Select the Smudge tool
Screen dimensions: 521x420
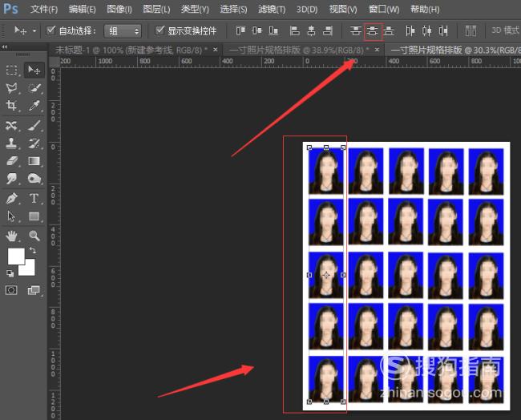pyautogui.click(x=12, y=179)
